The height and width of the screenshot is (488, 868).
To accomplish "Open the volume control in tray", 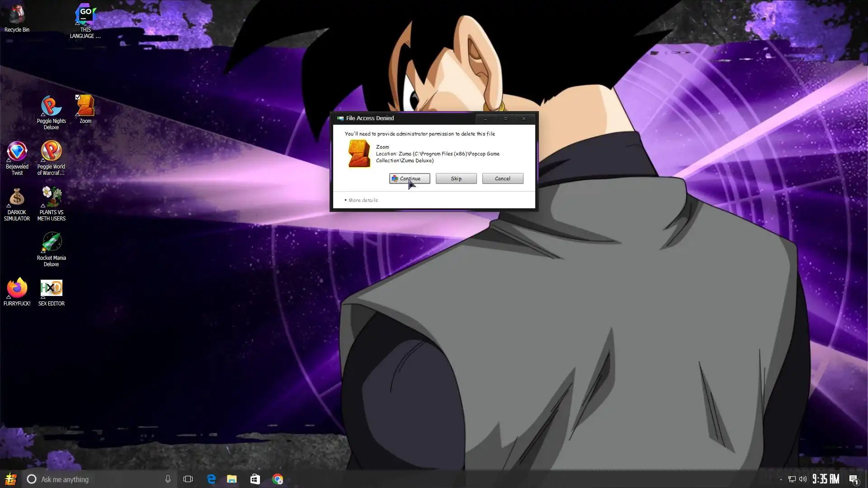I will pos(803,479).
